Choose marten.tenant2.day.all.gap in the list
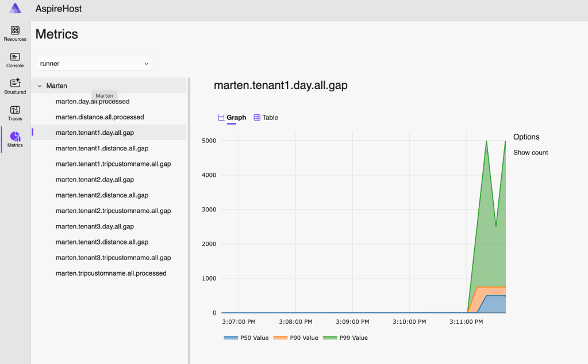 click(94, 180)
